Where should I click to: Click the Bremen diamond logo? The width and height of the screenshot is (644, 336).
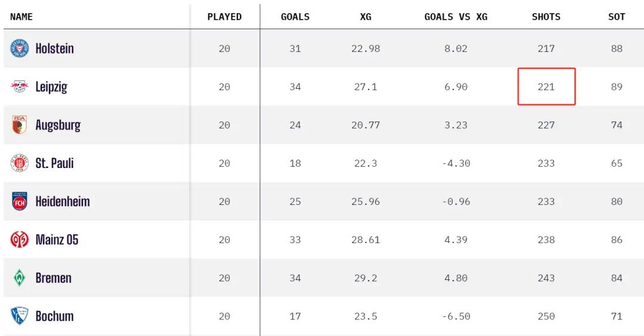19,278
